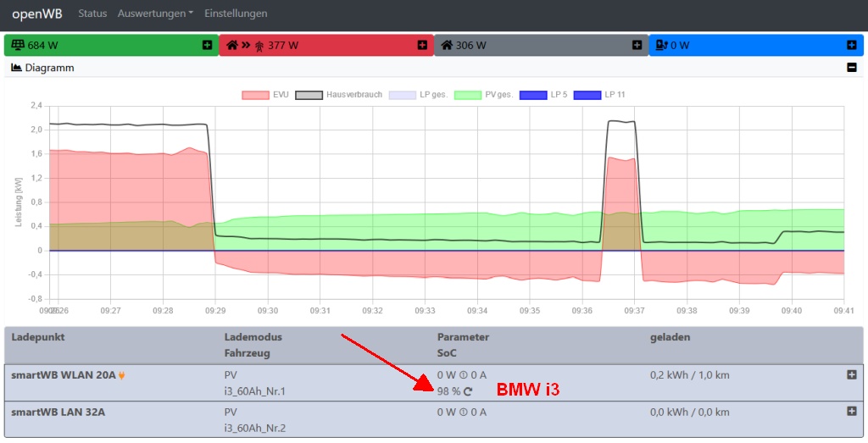868x443 pixels.
Task: Refresh the SoC using icon beside 98 %
Action: pyautogui.click(x=468, y=391)
